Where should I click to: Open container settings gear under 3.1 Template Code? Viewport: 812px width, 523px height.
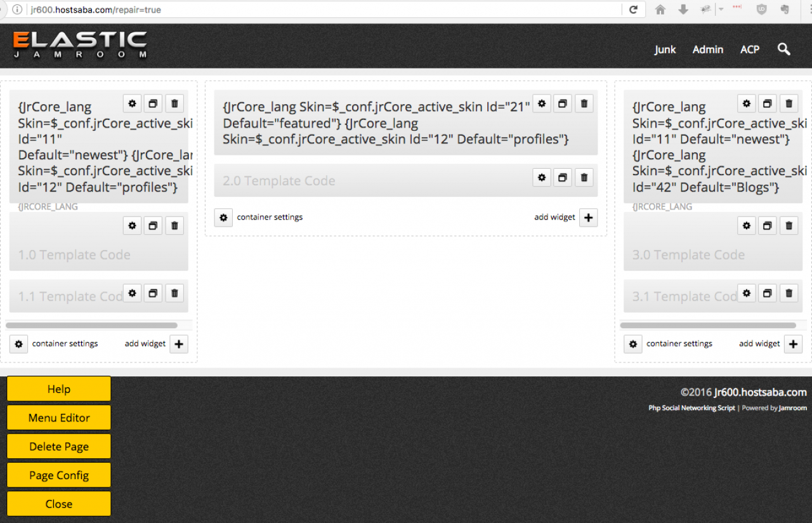tap(633, 344)
